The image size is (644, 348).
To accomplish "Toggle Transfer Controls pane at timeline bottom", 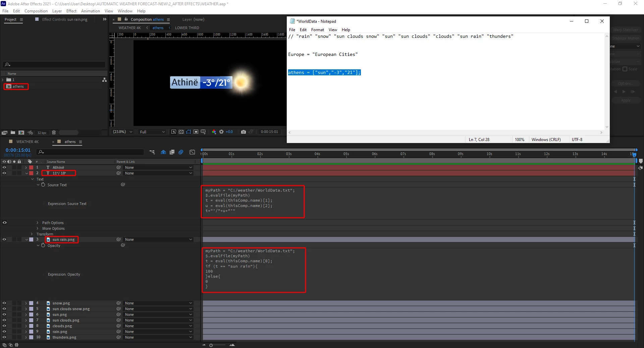I will pyautogui.click(x=11, y=345).
